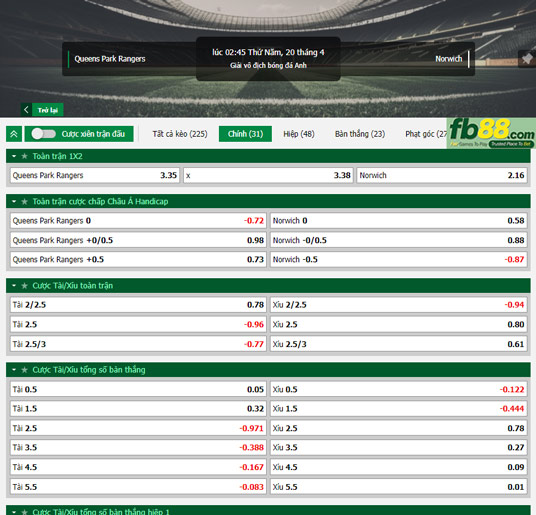
Task: Select the Chính (31) tab
Action: coord(245,134)
